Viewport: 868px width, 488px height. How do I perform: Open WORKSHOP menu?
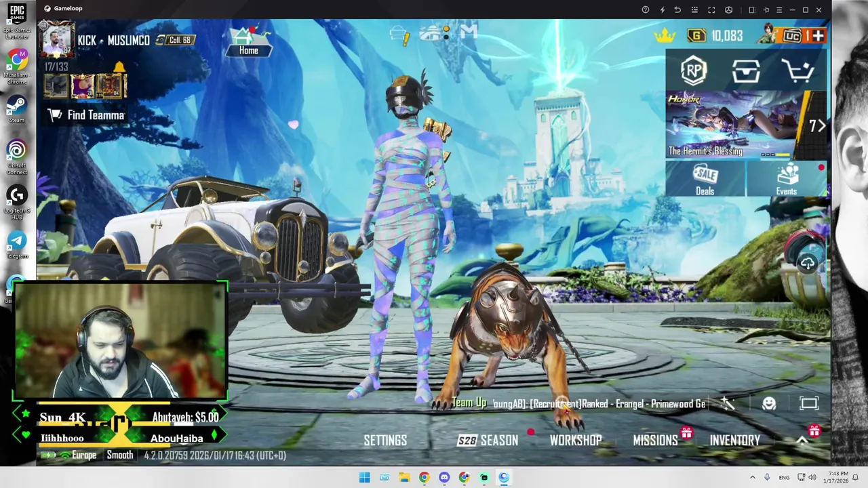point(576,441)
